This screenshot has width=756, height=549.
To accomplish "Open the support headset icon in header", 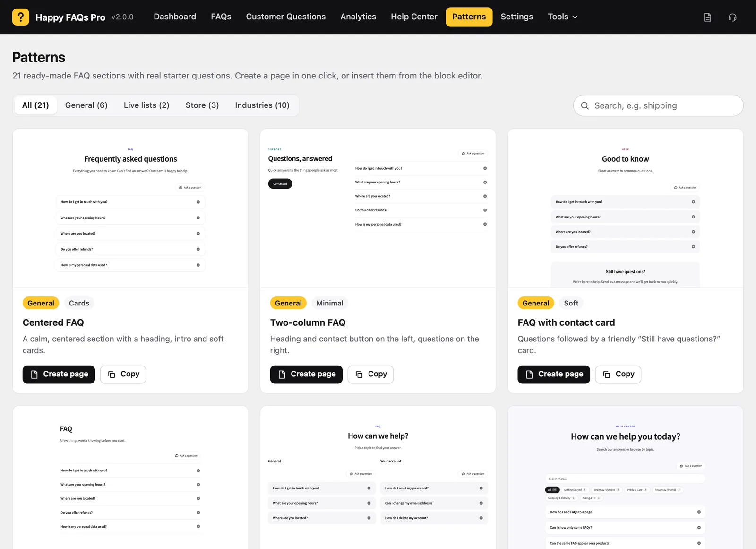I will (732, 17).
